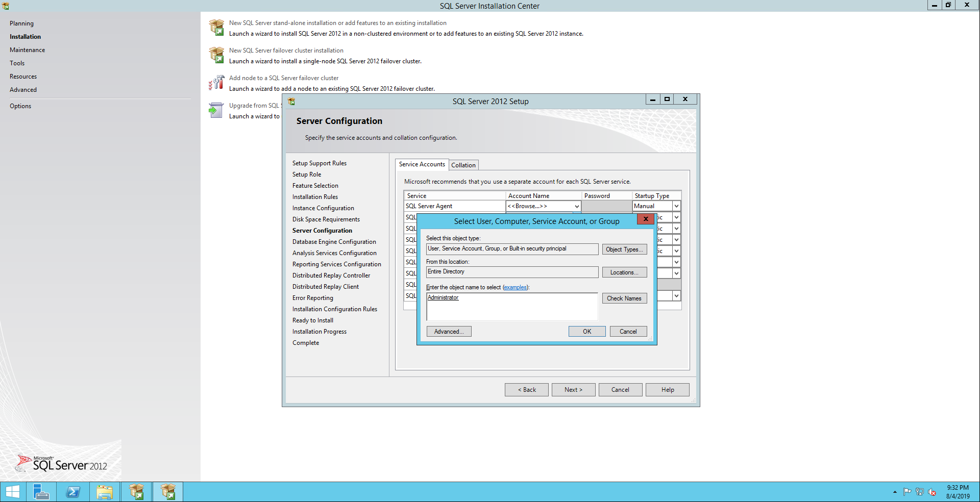980x502 pixels.
Task: Switch to the Collation tab
Action: point(463,165)
